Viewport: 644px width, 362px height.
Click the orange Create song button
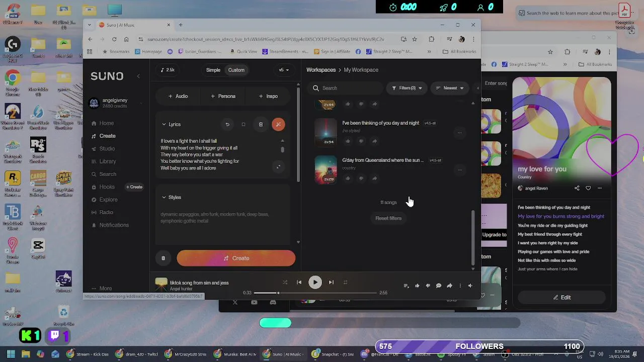point(236,258)
